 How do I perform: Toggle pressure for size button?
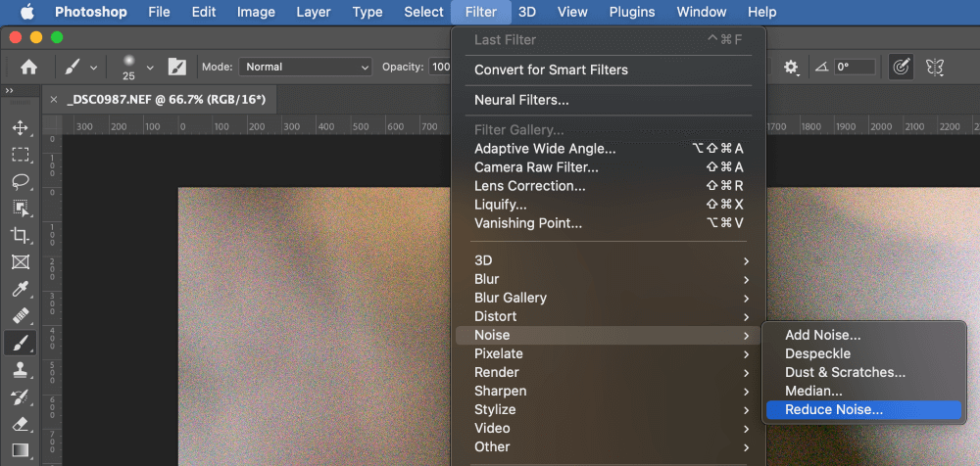[900, 68]
